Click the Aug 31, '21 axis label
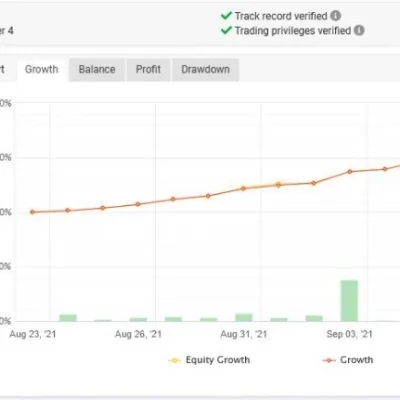The width and height of the screenshot is (400, 400). pos(244,334)
